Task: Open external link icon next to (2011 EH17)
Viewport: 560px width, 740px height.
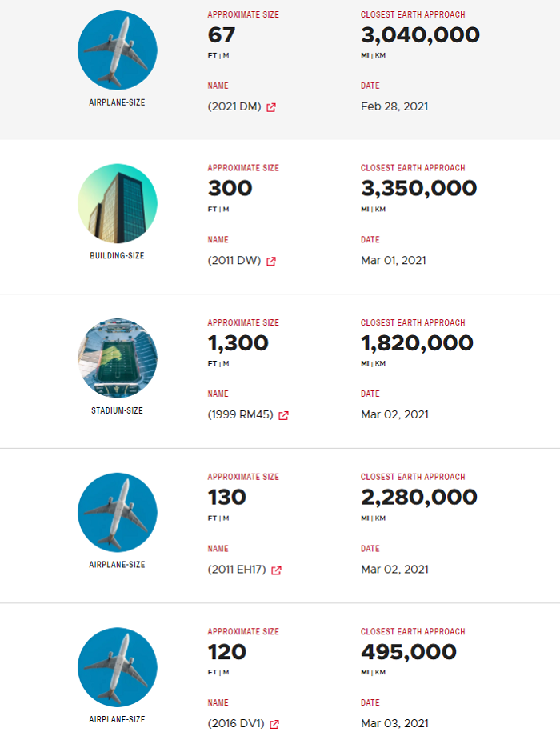Action: pyautogui.click(x=276, y=570)
